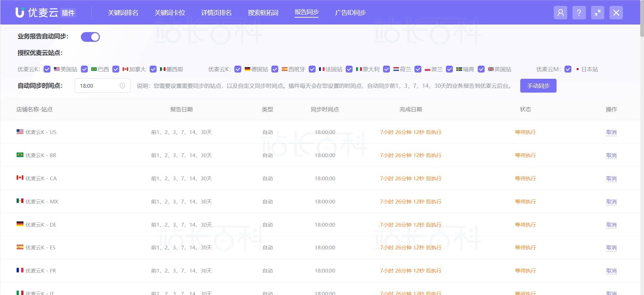This screenshot has width=644, height=295.
Task: Click 自动 type in 优麦云K - BR row
Action: coord(268,155)
